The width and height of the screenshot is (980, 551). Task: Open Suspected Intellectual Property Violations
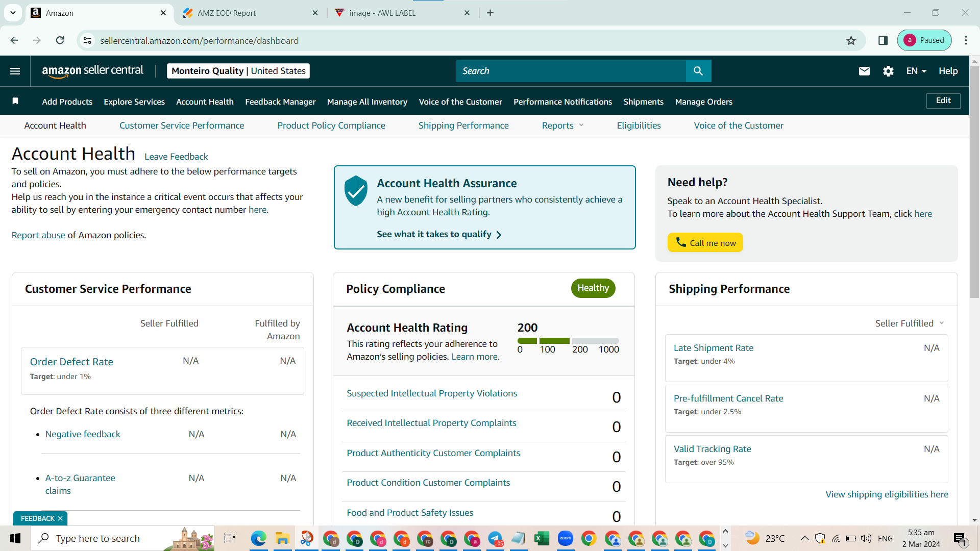432,393
